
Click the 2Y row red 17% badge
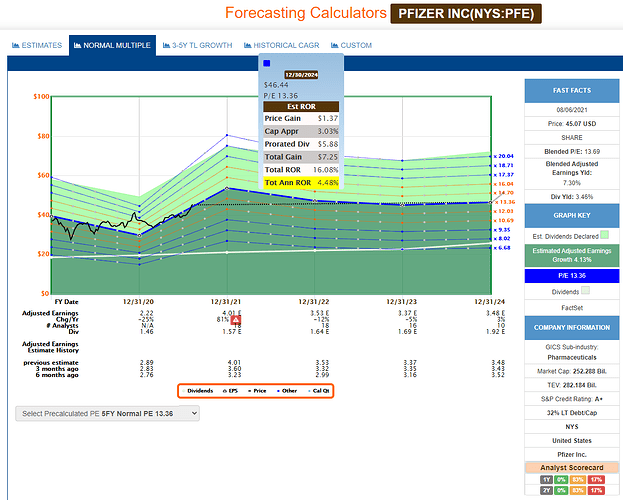tap(596, 490)
